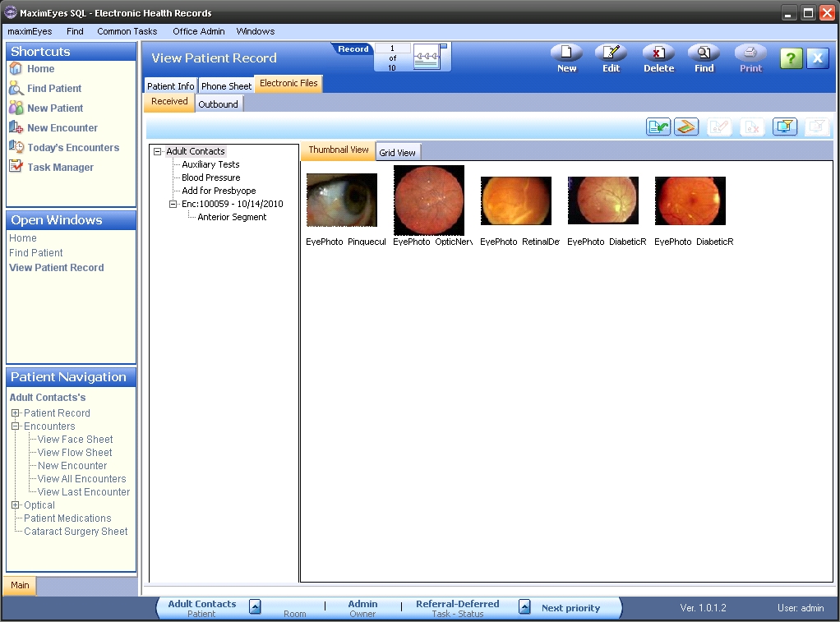Select Blood Pressure in the file tree
Image resolution: width=840 pixels, height=622 pixels.
(x=211, y=177)
